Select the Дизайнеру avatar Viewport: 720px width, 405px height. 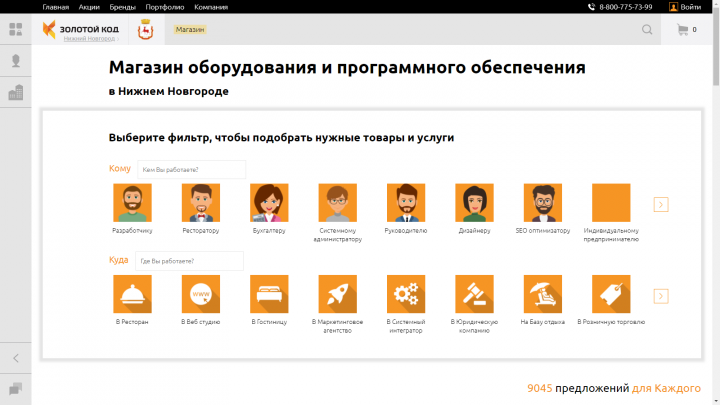tap(474, 202)
